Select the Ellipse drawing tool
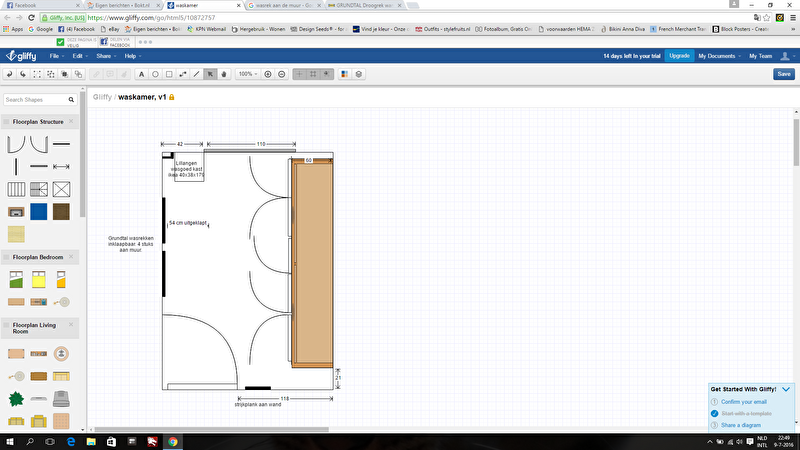This screenshot has width=800, height=450. tap(156, 74)
